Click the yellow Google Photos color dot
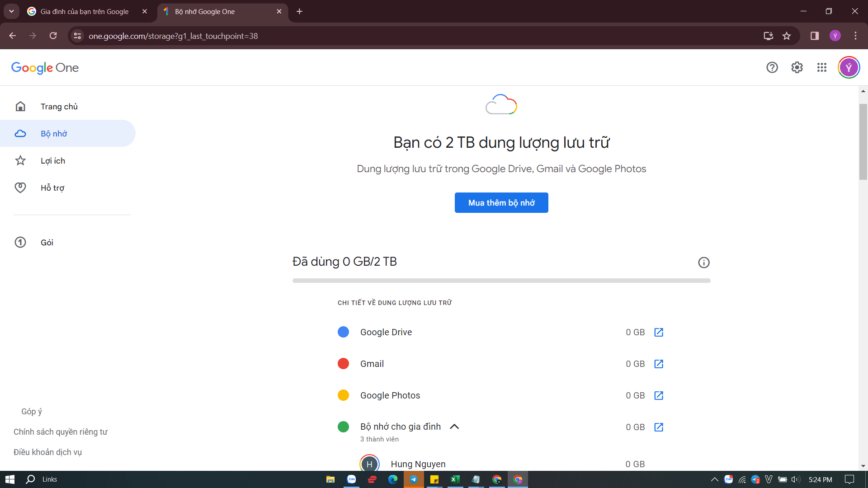The image size is (868, 488). coord(343,395)
